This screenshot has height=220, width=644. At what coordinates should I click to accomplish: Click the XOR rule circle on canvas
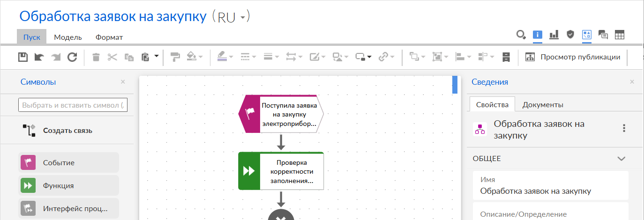(281, 215)
